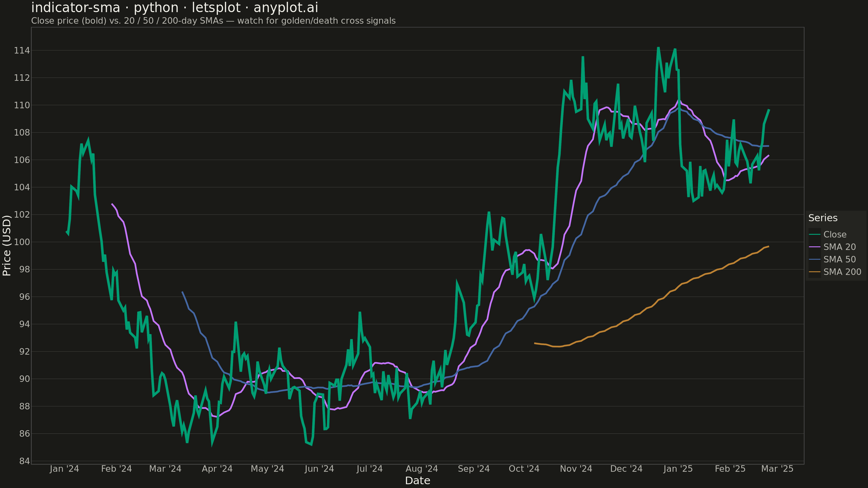
Task: Click the Price (USD) axis title
Action: tap(7, 245)
